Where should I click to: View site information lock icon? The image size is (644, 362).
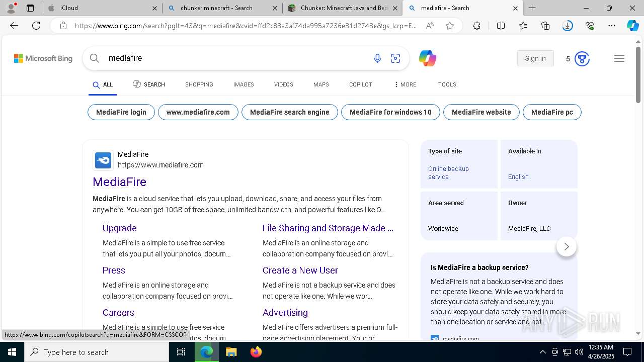(x=63, y=26)
